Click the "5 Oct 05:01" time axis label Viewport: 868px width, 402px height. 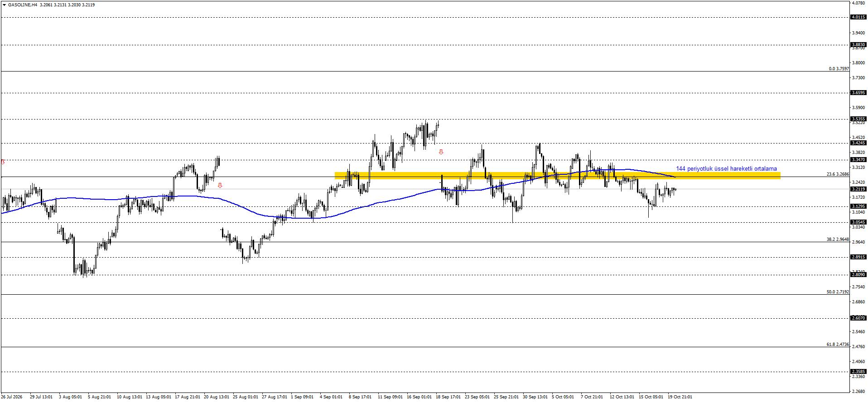(563, 397)
